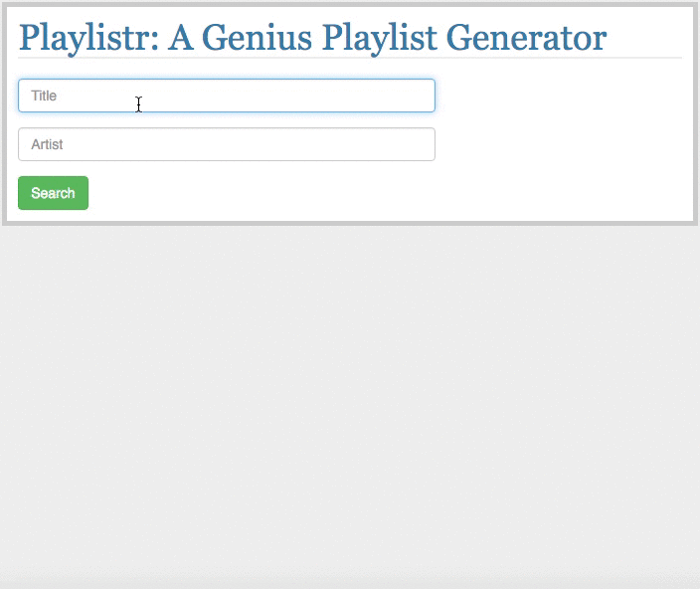Click white space right of the Title field
This screenshot has width=700, height=589.
pos(557,96)
